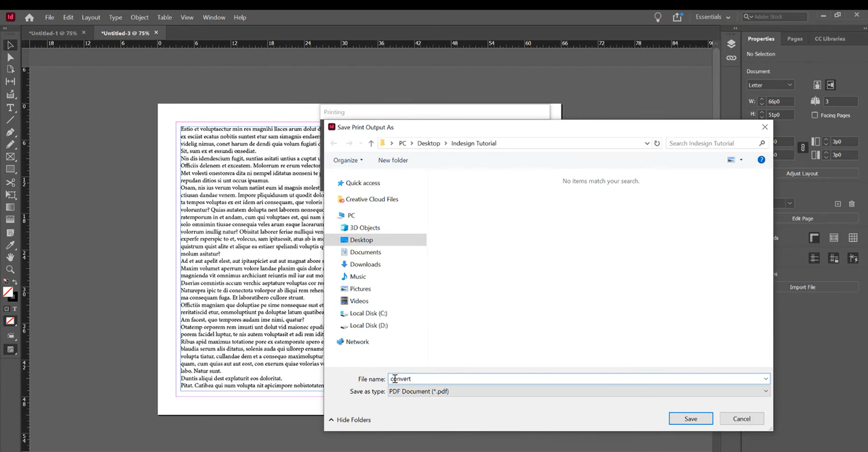Select the Note tool
The image size is (868, 452).
pos(10,232)
